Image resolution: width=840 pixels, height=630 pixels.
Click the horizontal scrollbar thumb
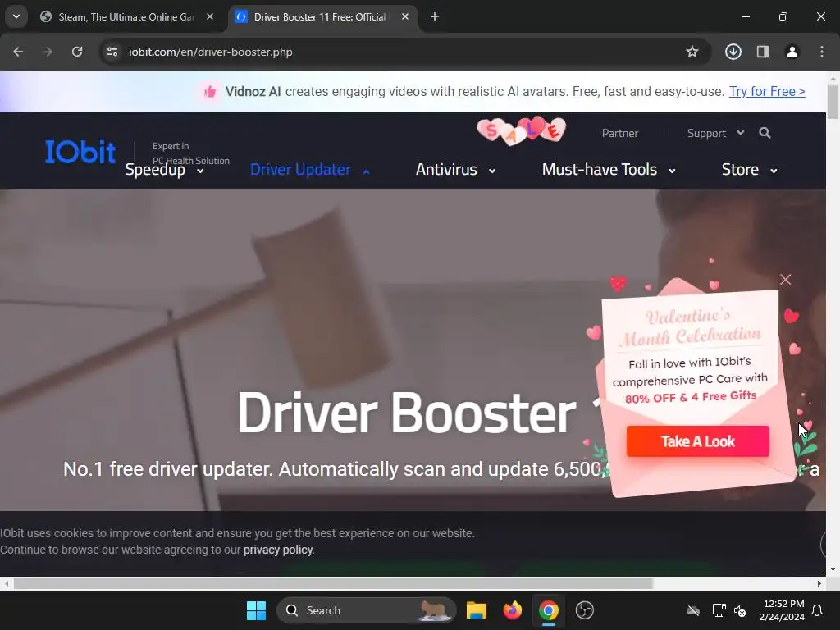tap(333, 583)
